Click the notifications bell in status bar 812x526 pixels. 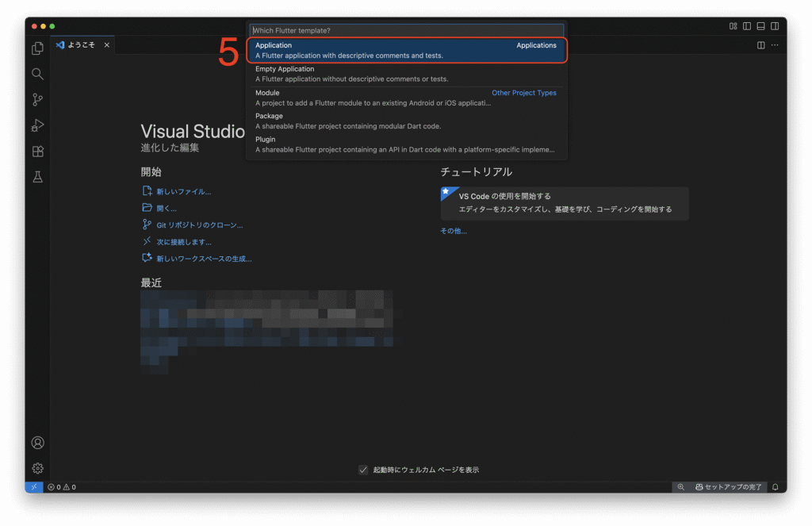(776, 487)
